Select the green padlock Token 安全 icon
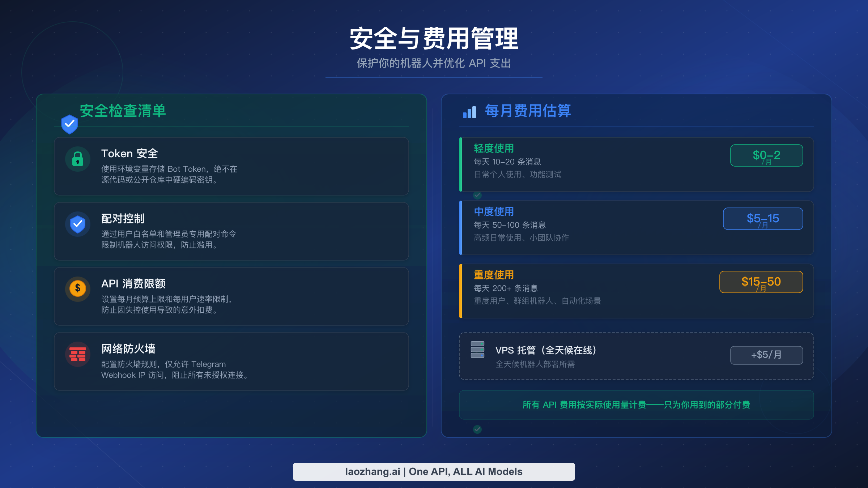Image resolution: width=868 pixels, height=488 pixels. (x=77, y=158)
